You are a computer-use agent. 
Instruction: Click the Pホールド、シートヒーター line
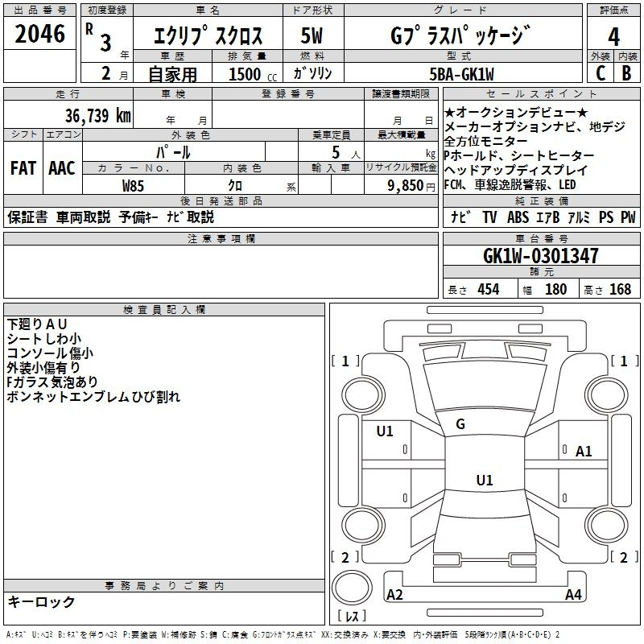[519, 155]
